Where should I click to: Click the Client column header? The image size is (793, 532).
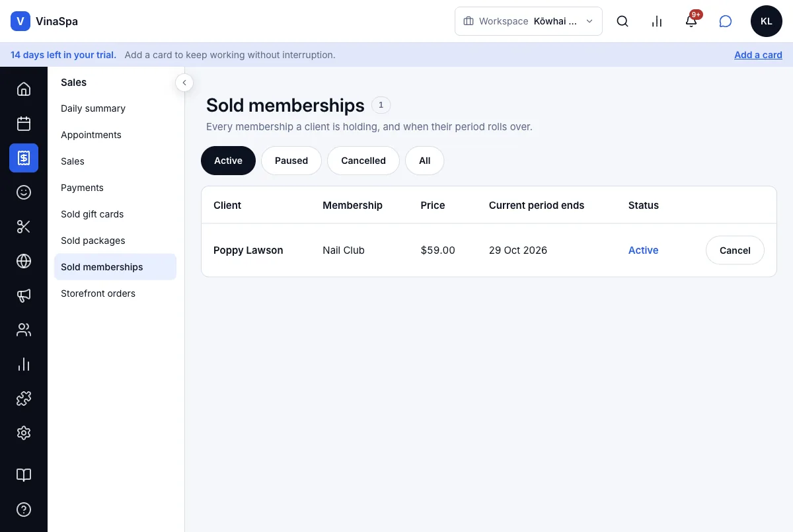pos(227,206)
